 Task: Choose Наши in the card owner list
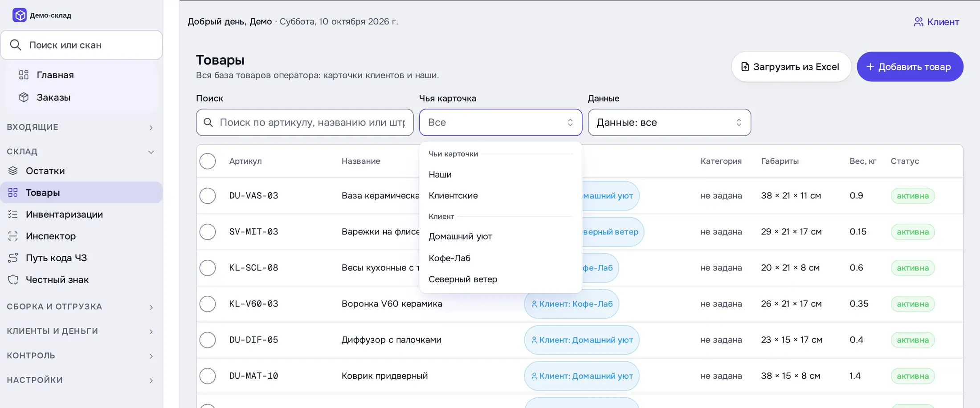pyautogui.click(x=500, y=174)
